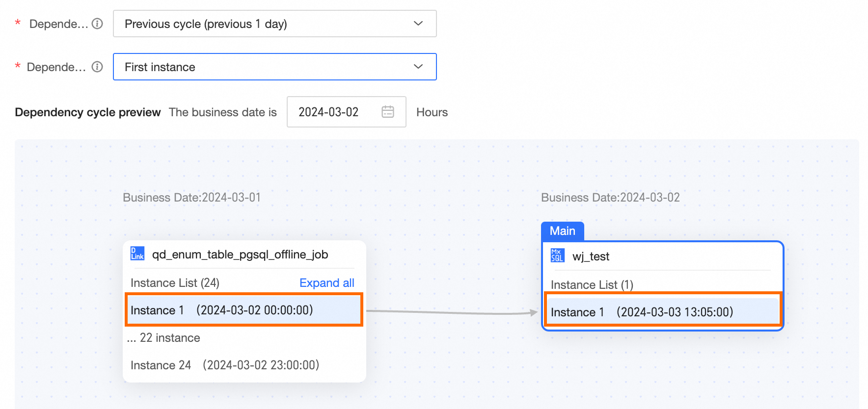This screenshot has height=409, width=868.
Task: Click chevron arrow of First instance dropdown
Action: (418, 67)
